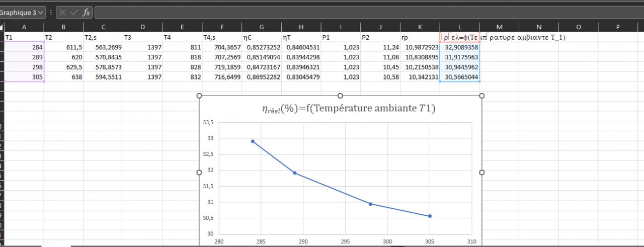The width and height of the screenshot is (644, 247).
Task: Select column O header
Action: (x=578, y=27)
